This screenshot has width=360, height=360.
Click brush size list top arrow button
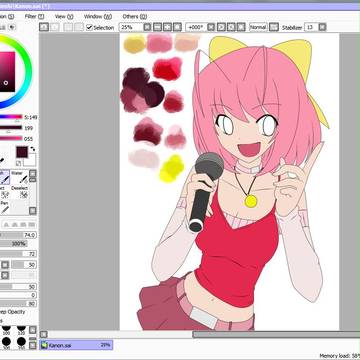(x=33, y=330)
